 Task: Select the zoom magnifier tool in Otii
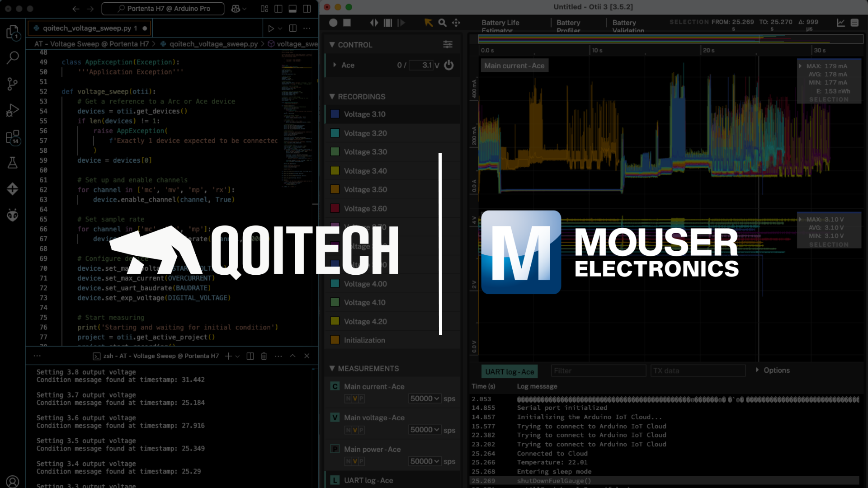coord(442,23)
